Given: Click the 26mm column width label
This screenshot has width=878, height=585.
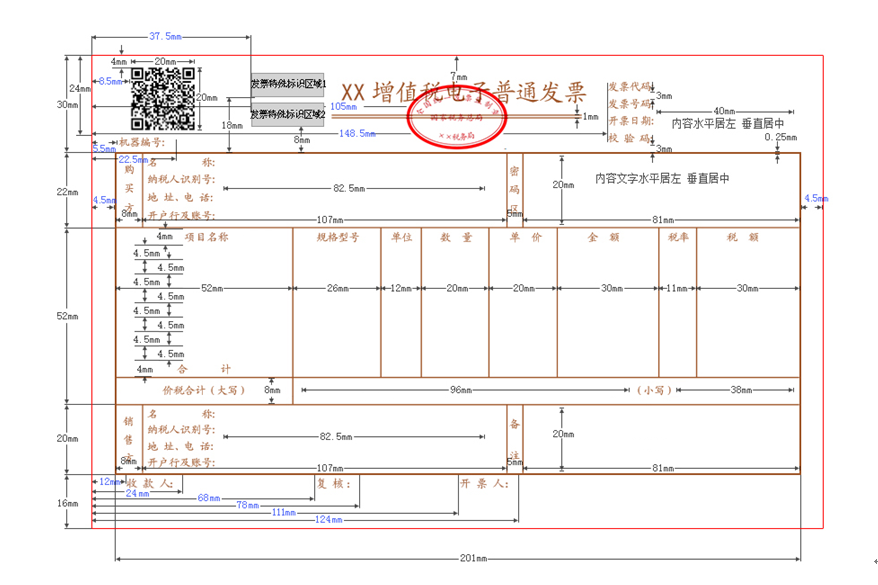Looking at the screenshot, I should pyautogui.click(x=338, y=288).
